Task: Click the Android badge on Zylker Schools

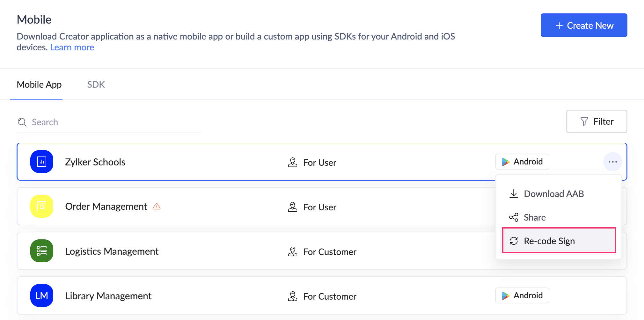Action: pyautogui.click(x=522, y=162)
